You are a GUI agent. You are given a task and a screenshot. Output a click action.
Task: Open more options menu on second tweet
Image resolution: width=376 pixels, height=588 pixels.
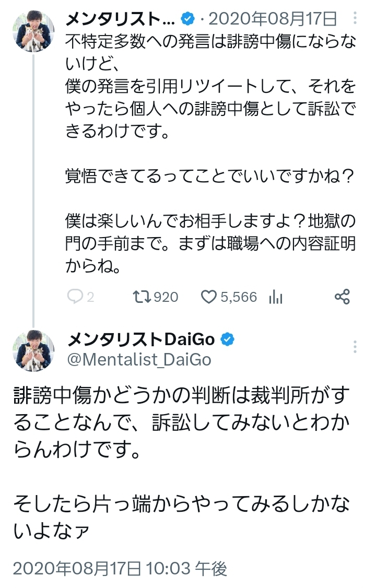355,347
